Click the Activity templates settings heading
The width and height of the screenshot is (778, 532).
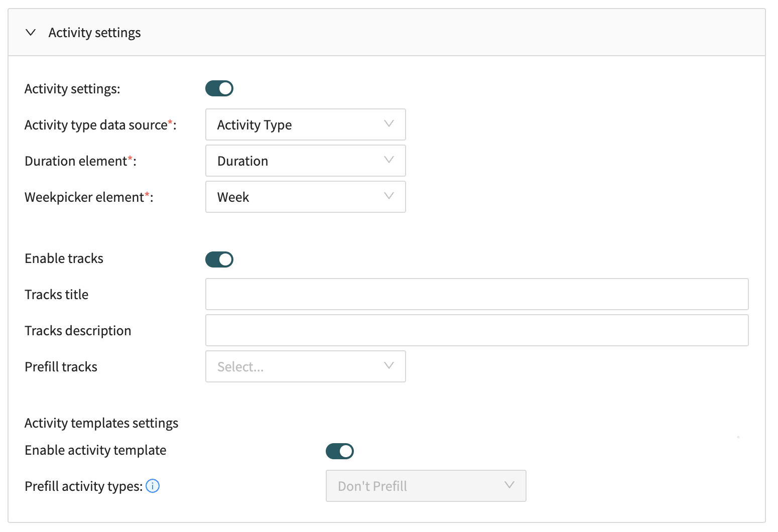(x=101, y=423)
